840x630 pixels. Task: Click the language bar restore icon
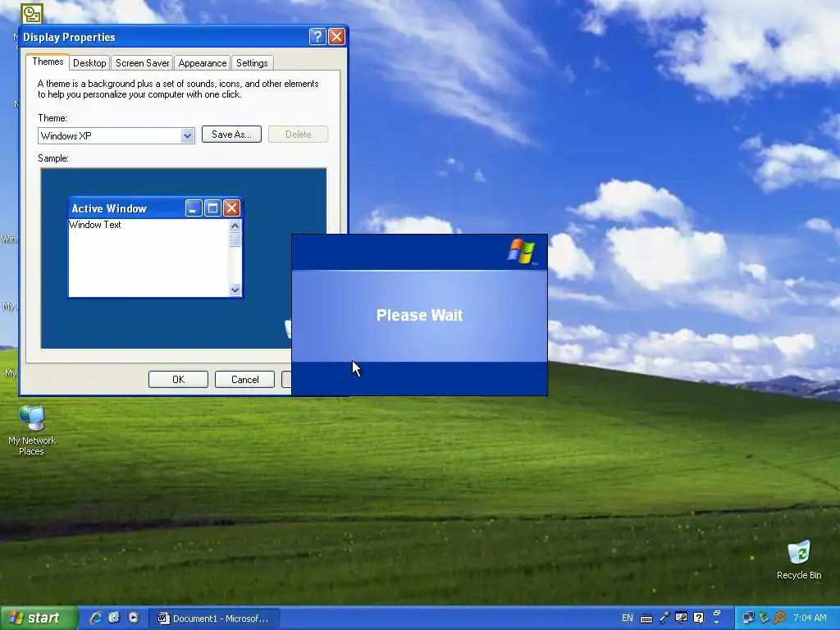[717, 613]
